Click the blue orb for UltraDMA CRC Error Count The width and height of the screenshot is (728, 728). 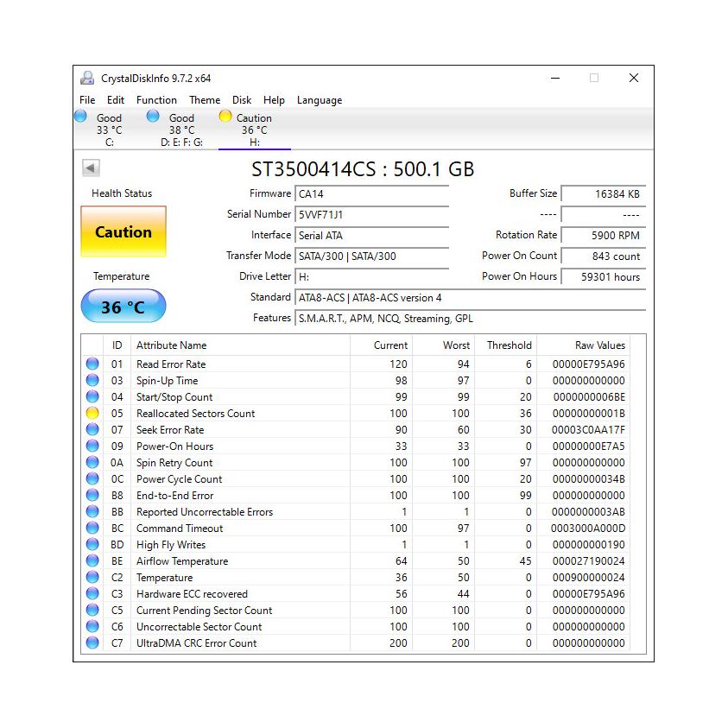92,643
